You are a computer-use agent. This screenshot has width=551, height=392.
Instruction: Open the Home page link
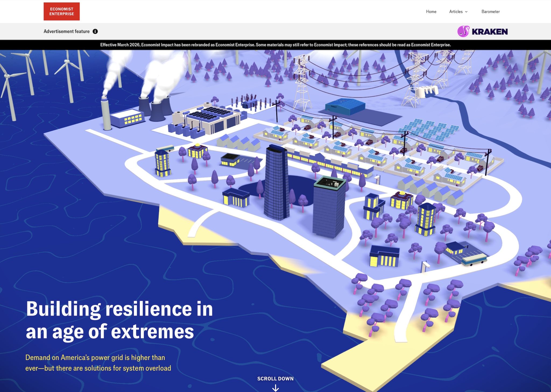431,12
